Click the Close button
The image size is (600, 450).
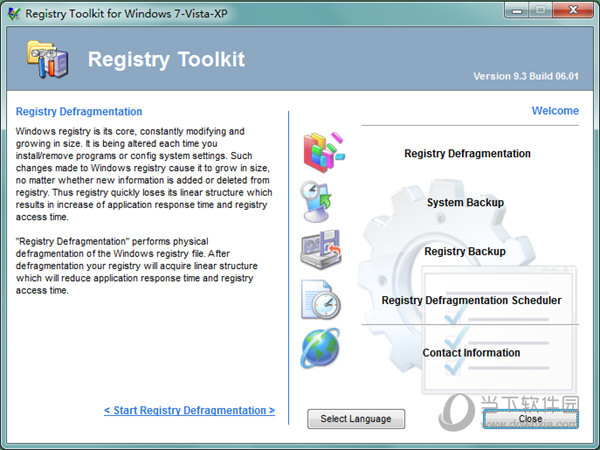[x=530, y=419]
